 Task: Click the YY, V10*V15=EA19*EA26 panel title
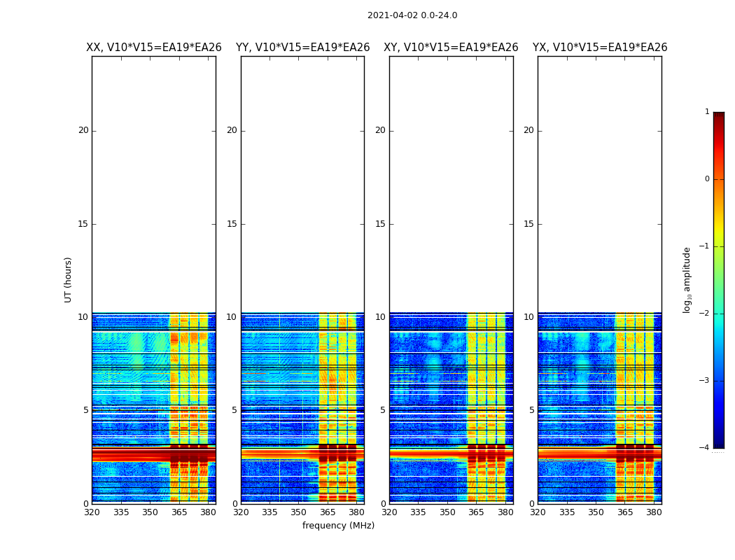[303, 48]
